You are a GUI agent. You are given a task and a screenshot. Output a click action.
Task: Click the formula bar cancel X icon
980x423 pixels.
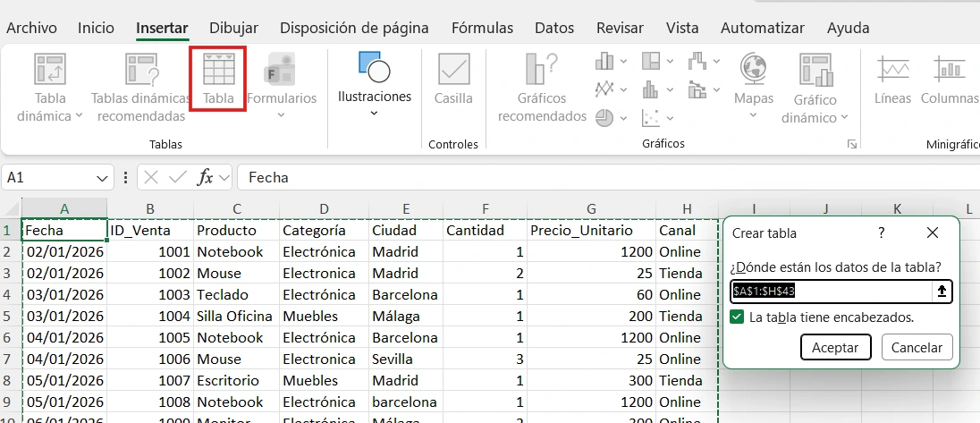click(150, 177)
